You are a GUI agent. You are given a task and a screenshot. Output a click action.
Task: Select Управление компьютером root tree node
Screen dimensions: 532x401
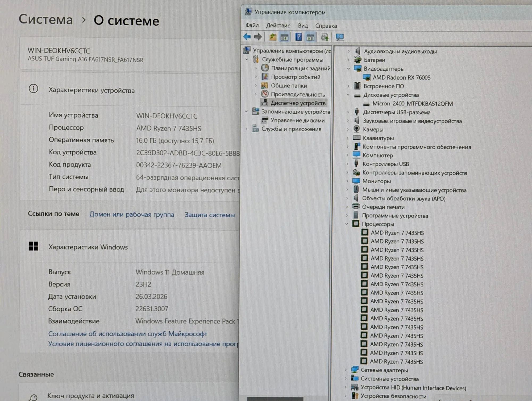pos(292,51)
